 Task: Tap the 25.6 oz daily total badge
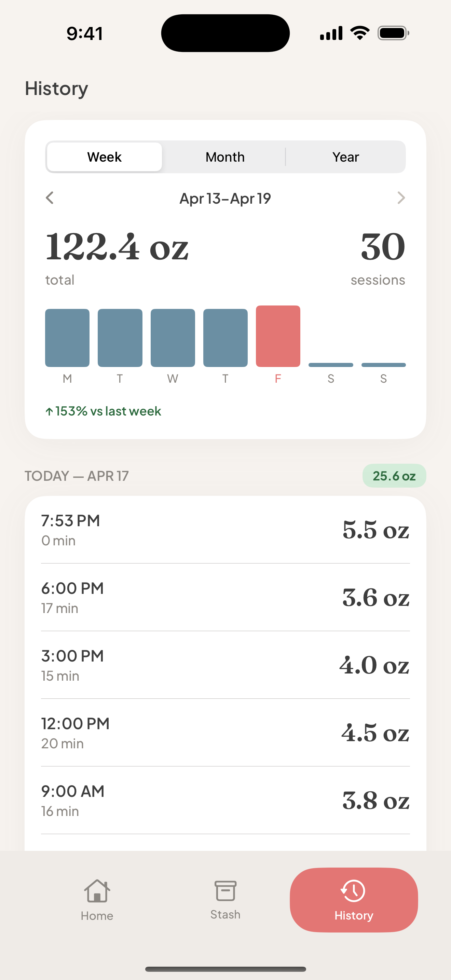(x=394, y=476)
